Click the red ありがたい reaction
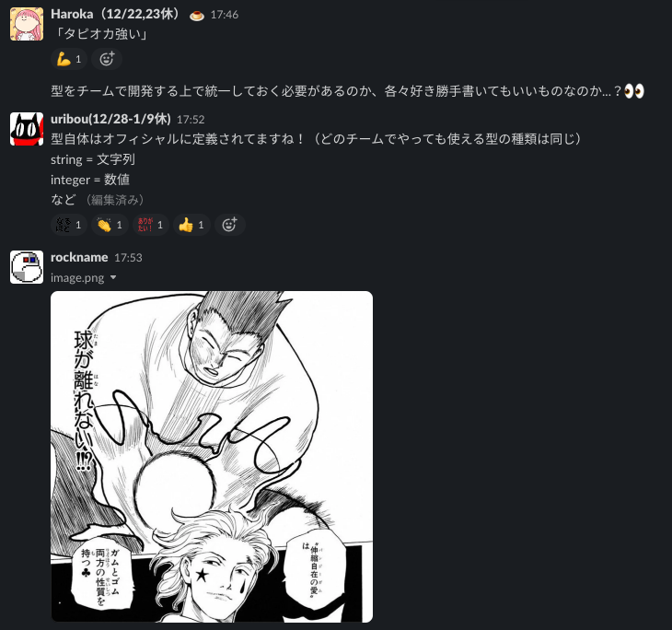The image size is (672, 630). (x=151, y=225)
